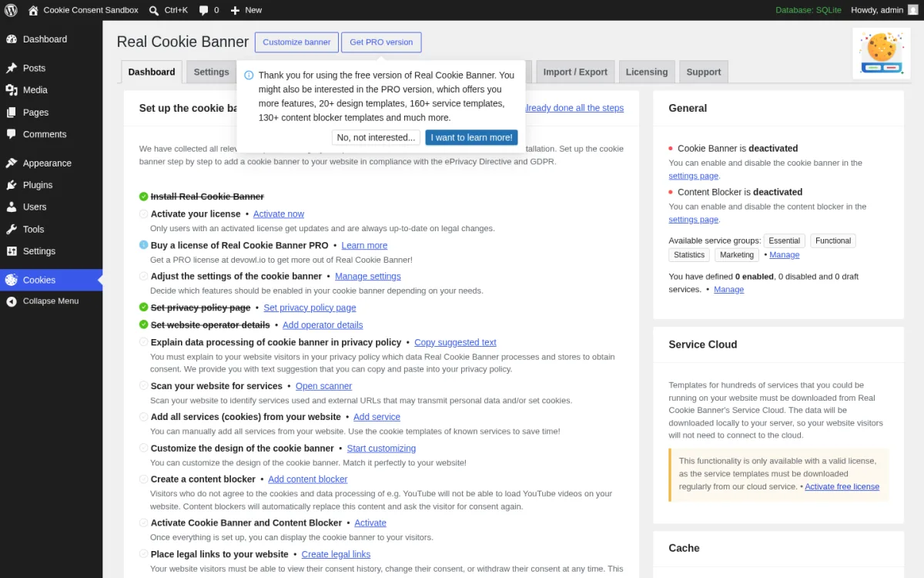This screenshot has height=578, width=924.
Task: Click Add content blocker link
Action: click(x=308, y=479)
